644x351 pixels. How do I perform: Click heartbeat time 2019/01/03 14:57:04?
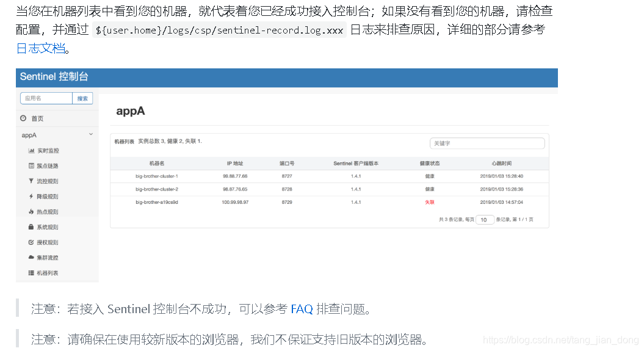pyautogui.click(x=502, y=202)
